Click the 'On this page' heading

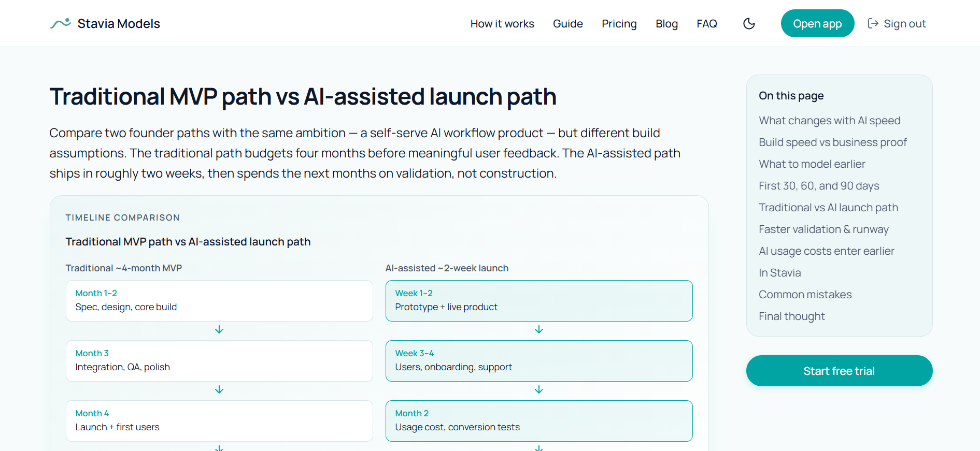point(791,96)
